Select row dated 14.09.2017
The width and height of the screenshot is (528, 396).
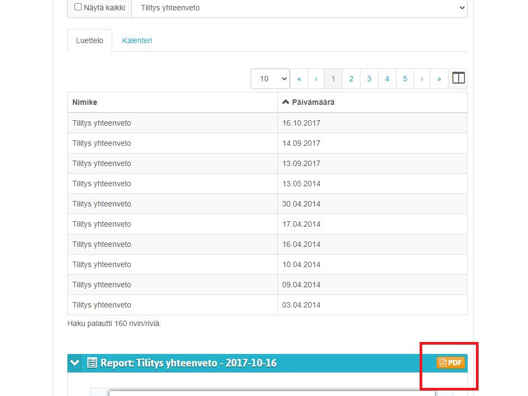(267, 143)
